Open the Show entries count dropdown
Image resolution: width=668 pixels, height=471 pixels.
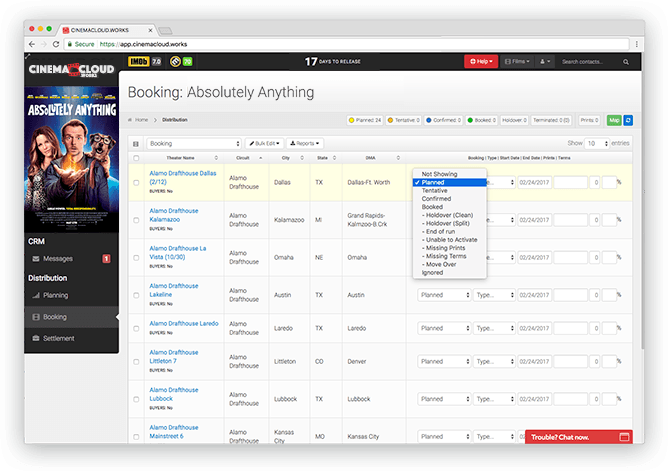597,143
